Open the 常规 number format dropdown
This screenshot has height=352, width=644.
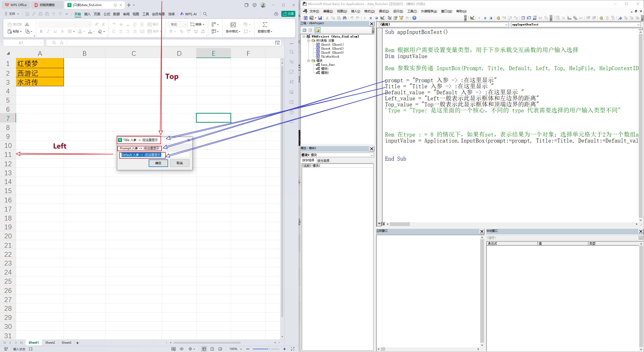point(178,24)
